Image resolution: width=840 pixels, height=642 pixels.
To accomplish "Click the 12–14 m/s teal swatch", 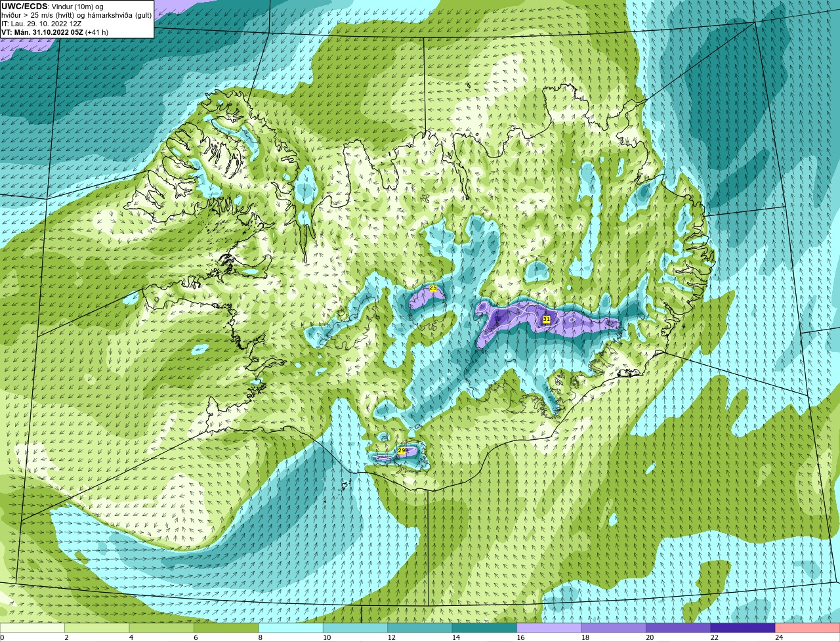I will click(x=420, y=628).
